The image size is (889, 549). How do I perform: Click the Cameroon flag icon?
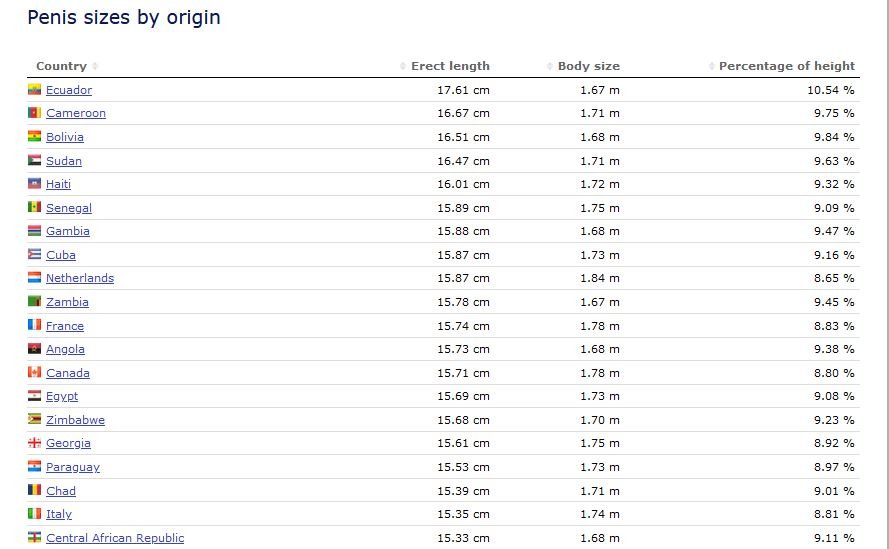(34, 113)
